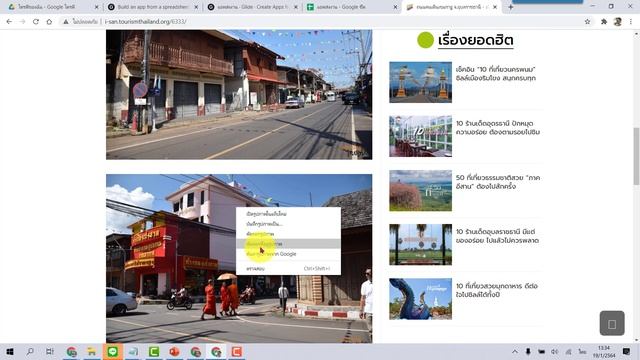Open the notification center icon
This screenshot has height=360, width=640.
coord(627,351)
